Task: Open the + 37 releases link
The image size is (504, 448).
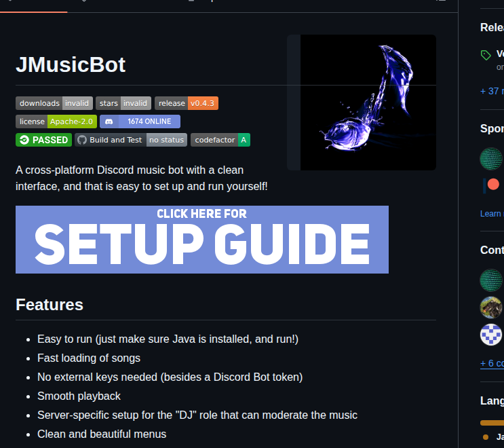Action: 492,91
